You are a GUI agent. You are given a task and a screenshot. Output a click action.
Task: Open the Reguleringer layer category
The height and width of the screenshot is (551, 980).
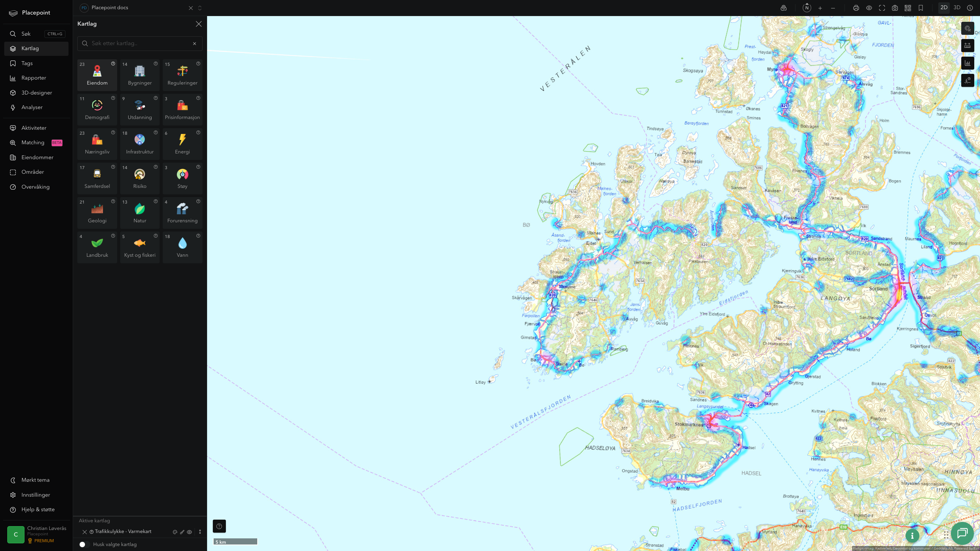(182, 75)
